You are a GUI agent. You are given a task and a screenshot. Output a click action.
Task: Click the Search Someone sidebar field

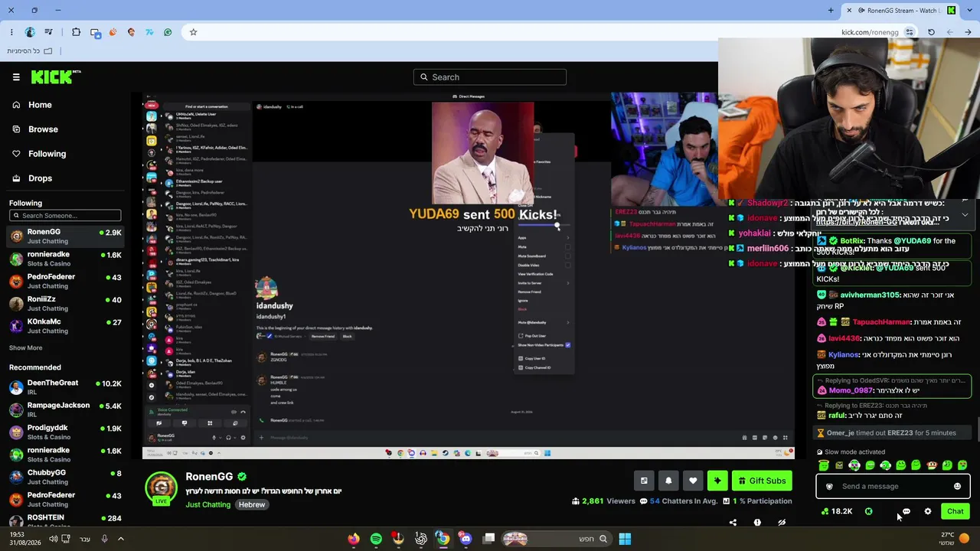65,215
